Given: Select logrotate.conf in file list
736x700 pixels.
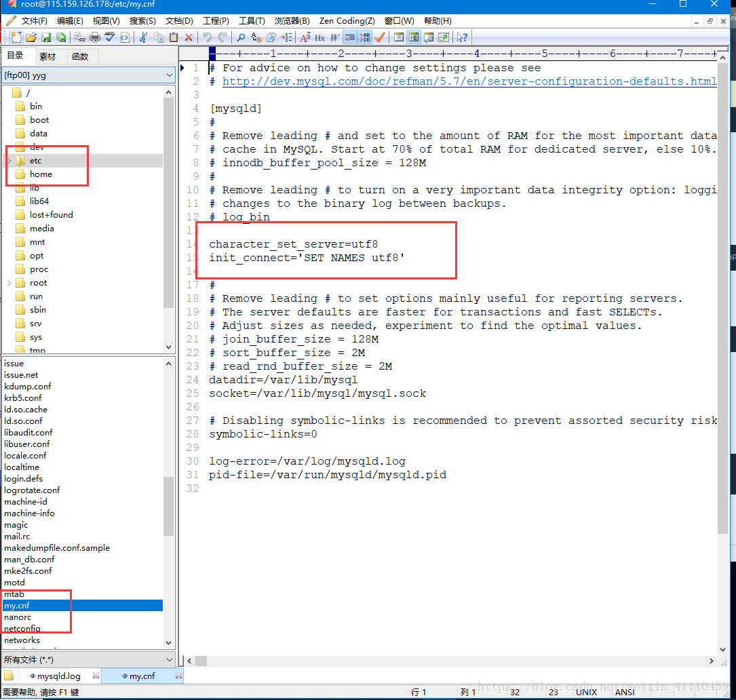Looking at the screenshot, I should click(x=32, y=490).
